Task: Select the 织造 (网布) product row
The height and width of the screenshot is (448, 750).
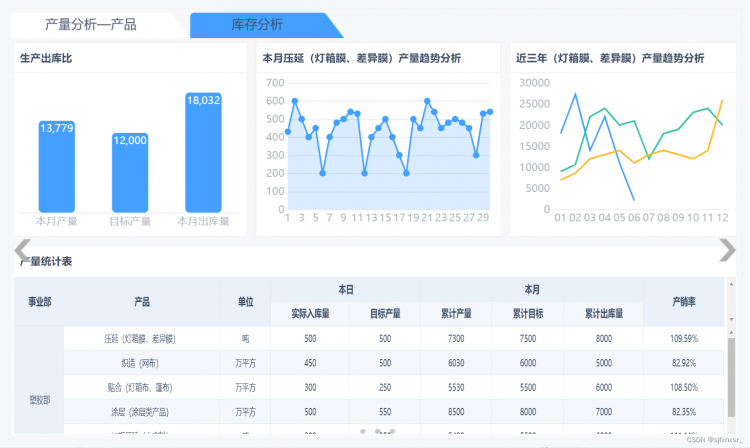Action: pos(394,363)
